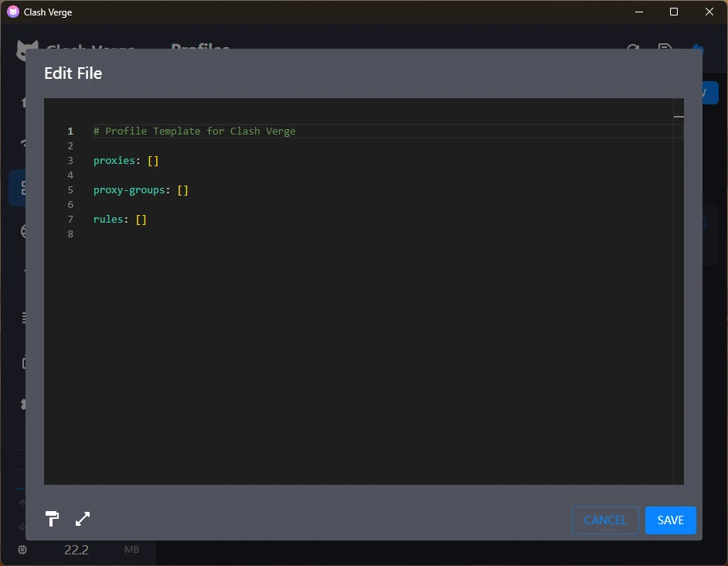Place cursor in the Profile Template comment line

[x=194, y=131]
